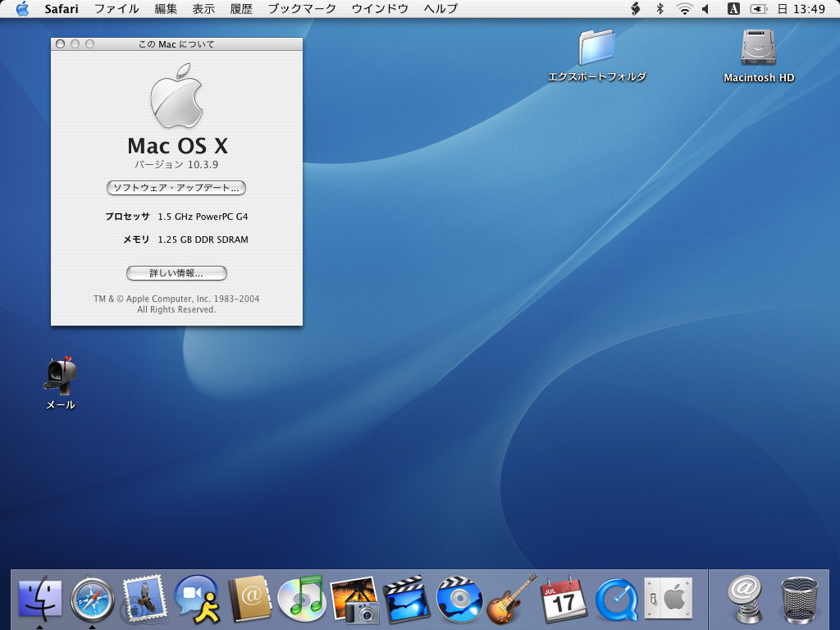This screenshot has height=630, width=840.
Task: Open iCal calendar icon in Dock
Action: [564, 600]
